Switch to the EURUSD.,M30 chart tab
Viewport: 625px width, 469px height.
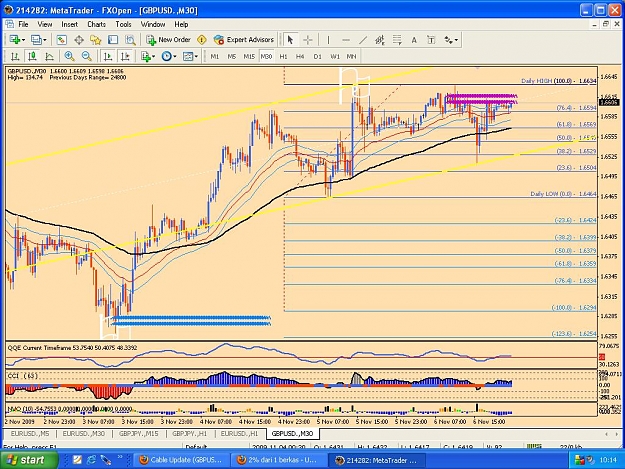pyautogui.click(x=84, y=434)
